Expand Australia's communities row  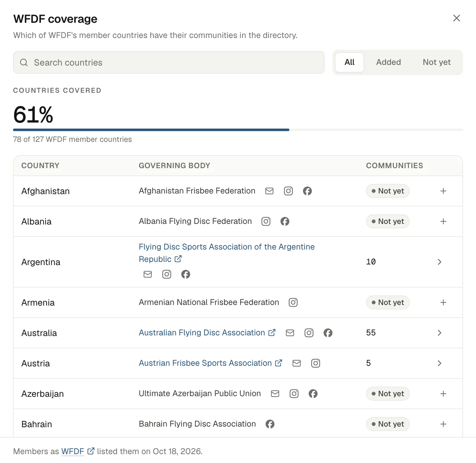click(x=440, y=333)
